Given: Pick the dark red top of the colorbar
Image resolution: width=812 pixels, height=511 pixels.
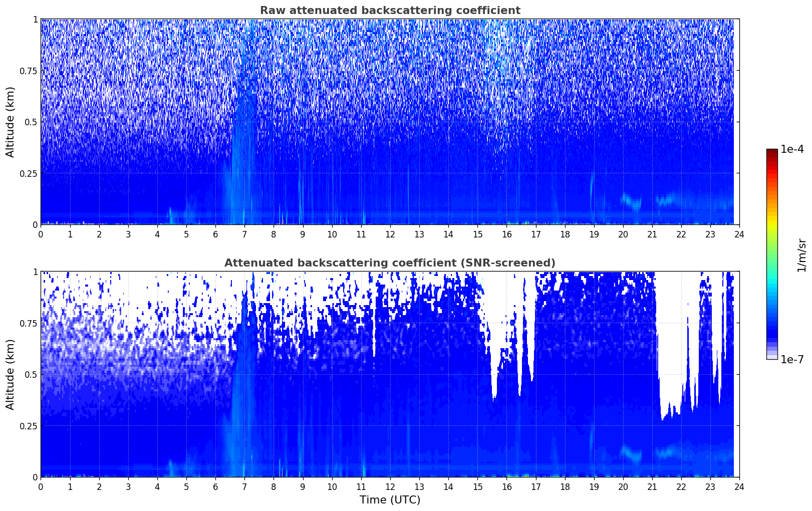Looking at the screenshot, I should tap(771, 152).
